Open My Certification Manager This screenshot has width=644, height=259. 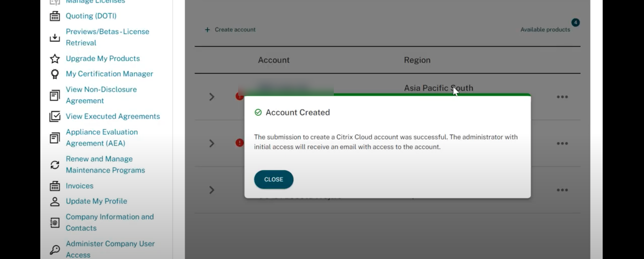(110, 74)
